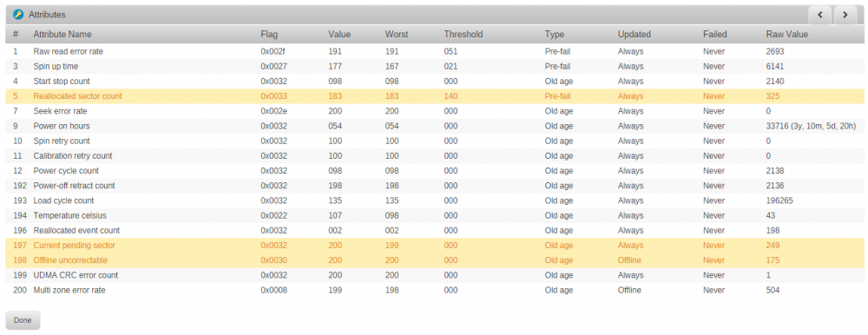Click value 054 in Power on hours row
868x335 pixels.
(335, 126)
